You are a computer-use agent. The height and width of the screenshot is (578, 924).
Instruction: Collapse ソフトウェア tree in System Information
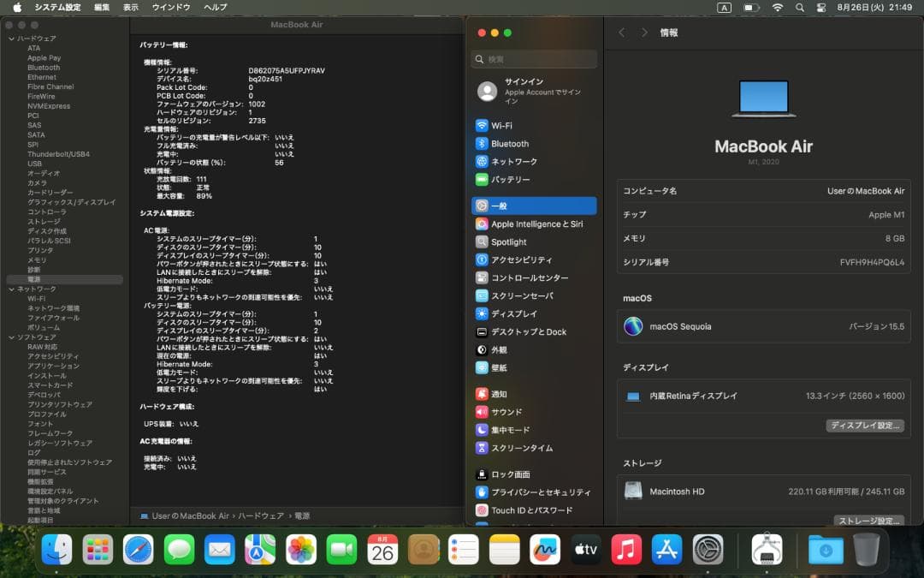pos(11,337)
